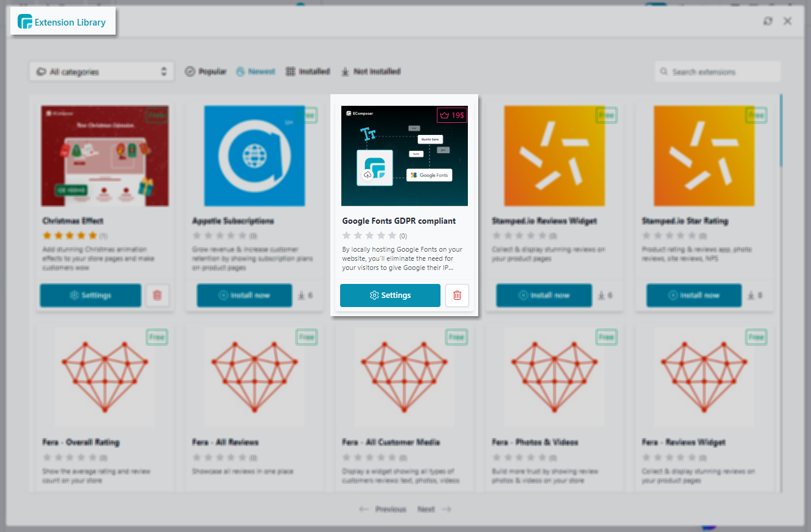Click Free badge on Fera - Reviews Widget
Screen dimensions: 811x532
756,337
